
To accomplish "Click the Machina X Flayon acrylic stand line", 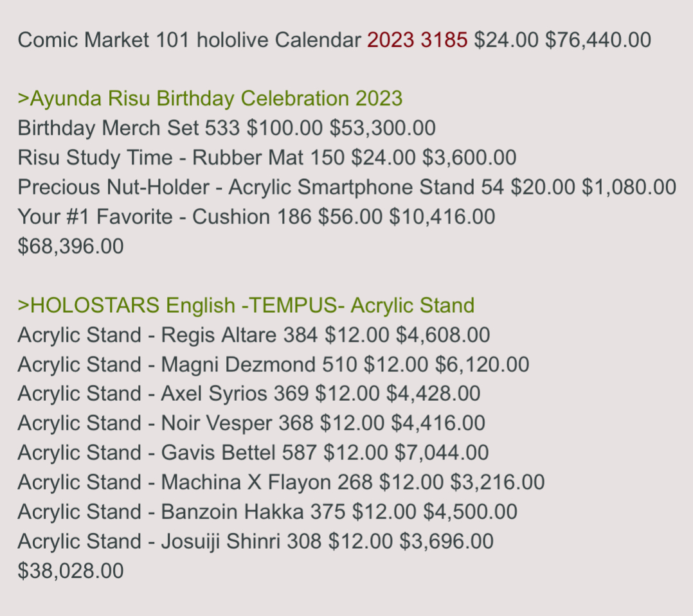I will pyautogui.click(x=281, y=482).
